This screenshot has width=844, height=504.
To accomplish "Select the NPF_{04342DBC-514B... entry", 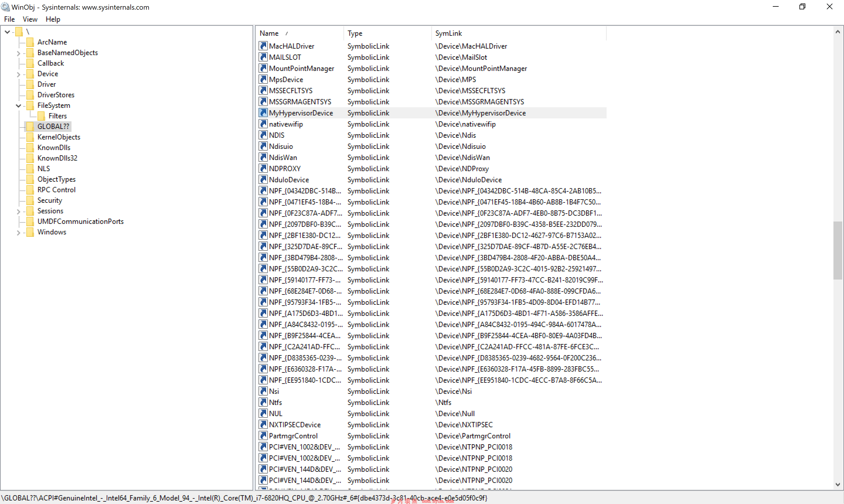I will coord(305,191).
